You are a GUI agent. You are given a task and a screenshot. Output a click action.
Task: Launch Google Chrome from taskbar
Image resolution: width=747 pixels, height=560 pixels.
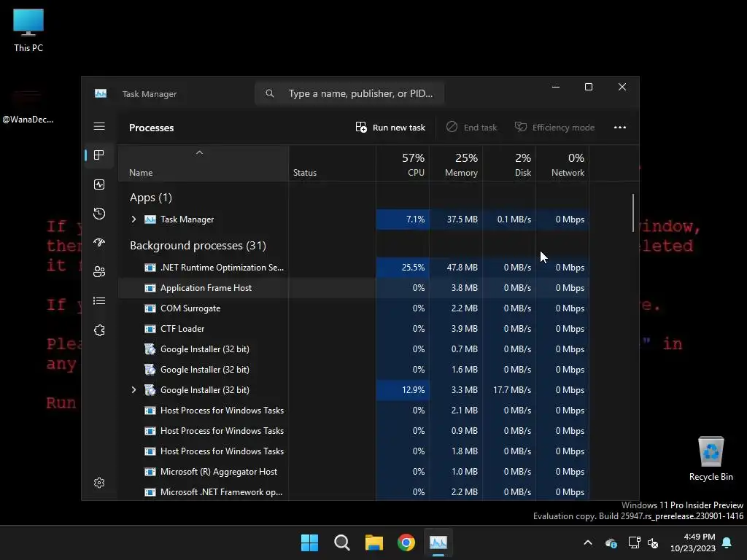click(x=406, y=542)
